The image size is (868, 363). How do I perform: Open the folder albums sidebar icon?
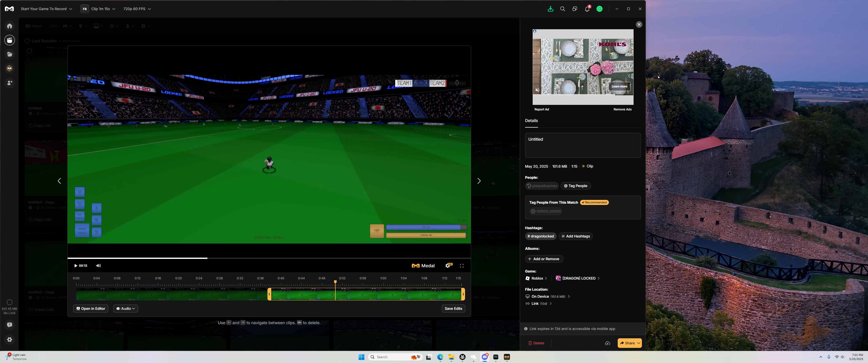pos(9,54)
